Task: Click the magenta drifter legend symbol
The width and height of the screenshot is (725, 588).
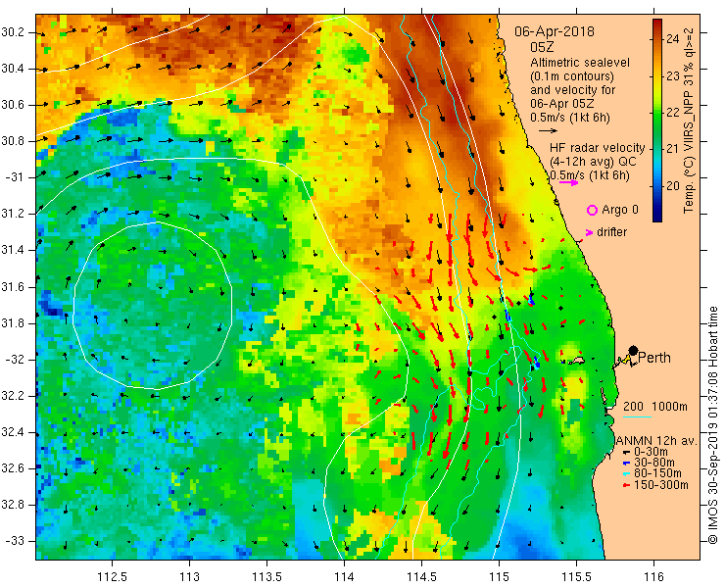Action: point(589,232)
